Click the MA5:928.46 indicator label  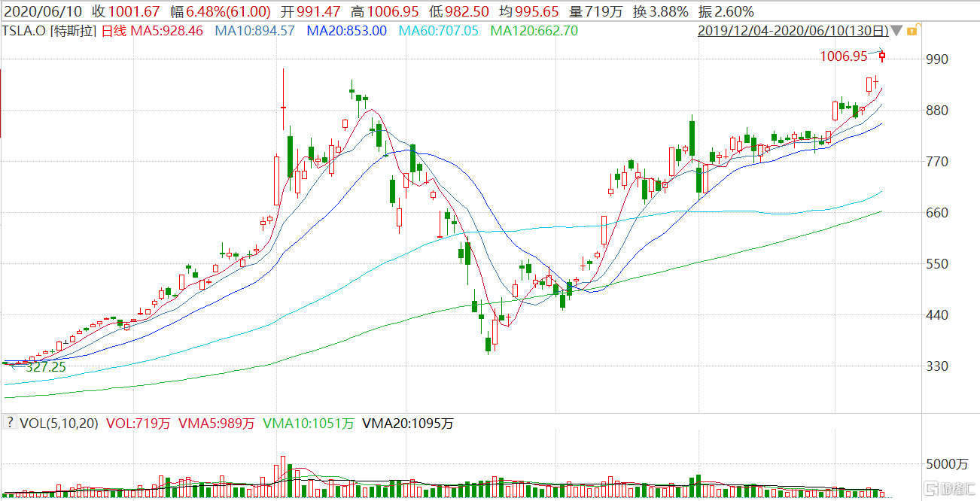pyautogui.click(x=167, y=31)
